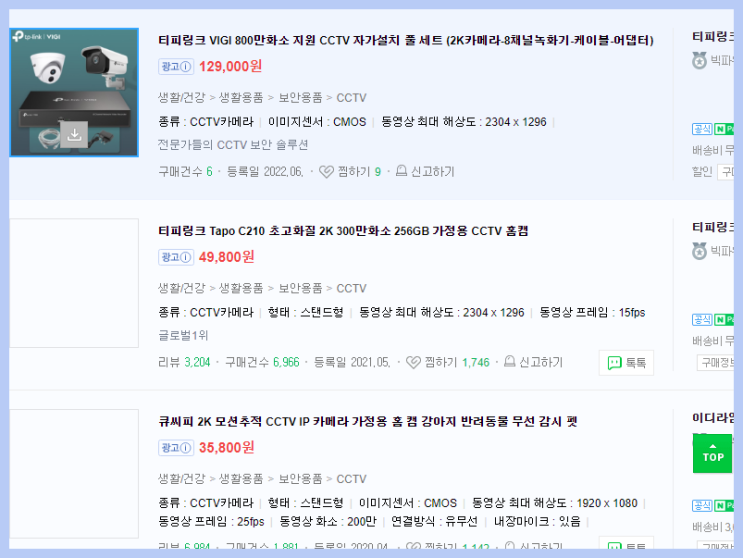Screen dimensions: 743x558
Task: Open the blank 큐씨피 product thumbnail
Action: (x=74, y=474)
